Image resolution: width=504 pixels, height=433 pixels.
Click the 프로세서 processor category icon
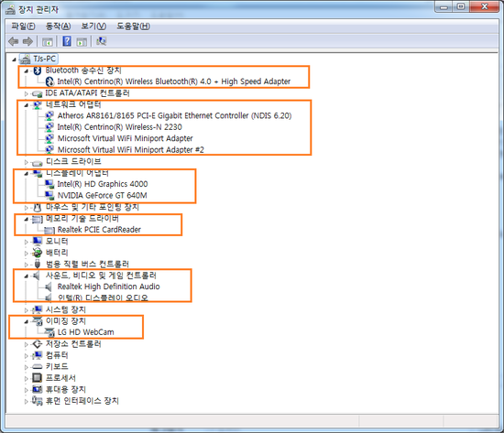[x=38, y=378]
